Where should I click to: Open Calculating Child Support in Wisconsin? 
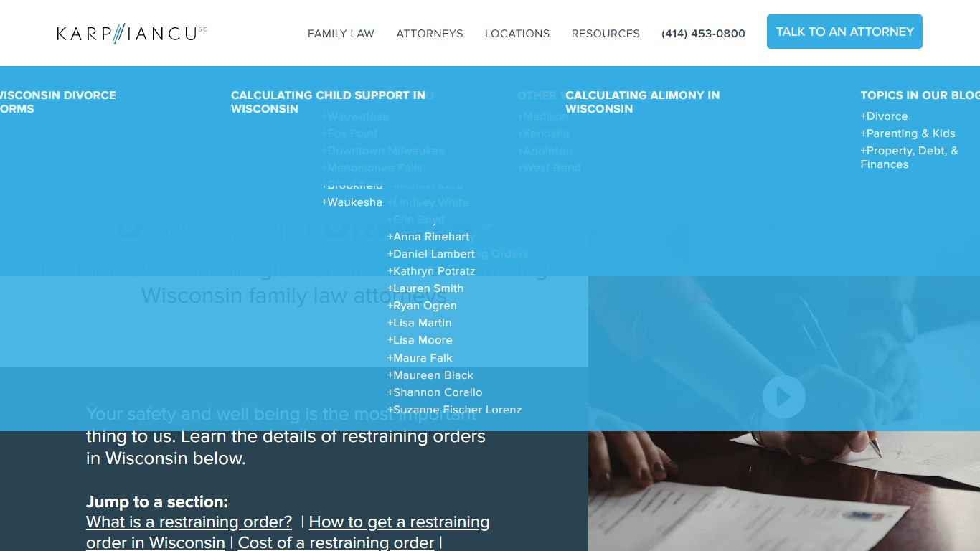click(328, 102)
